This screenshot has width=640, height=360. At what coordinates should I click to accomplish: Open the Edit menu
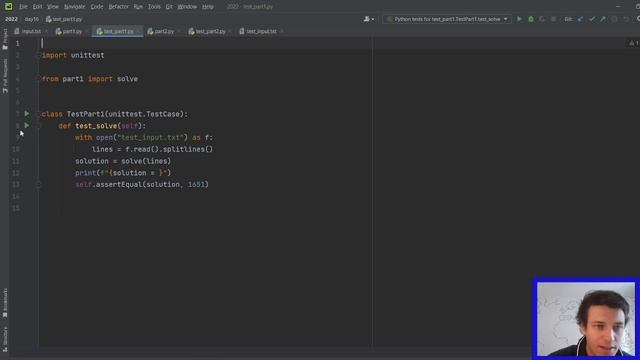pyautogui.click(x=37, y=7)
